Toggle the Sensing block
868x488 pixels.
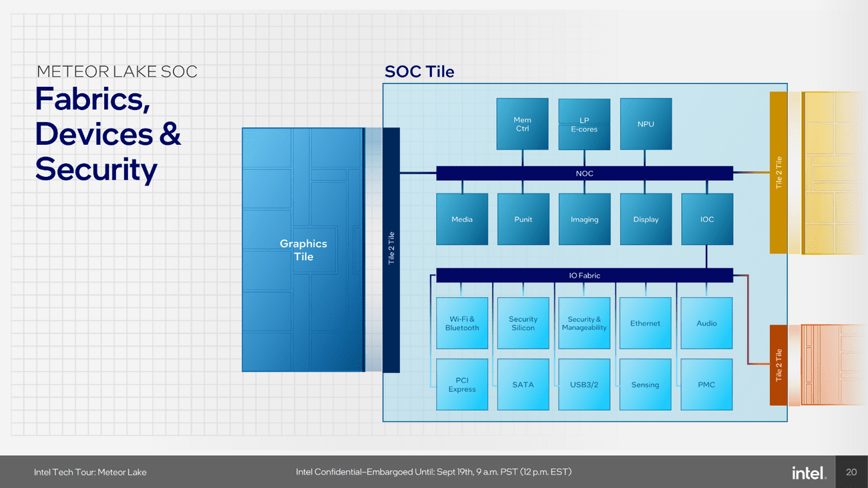pyautogui.click(x=645, y=384)
